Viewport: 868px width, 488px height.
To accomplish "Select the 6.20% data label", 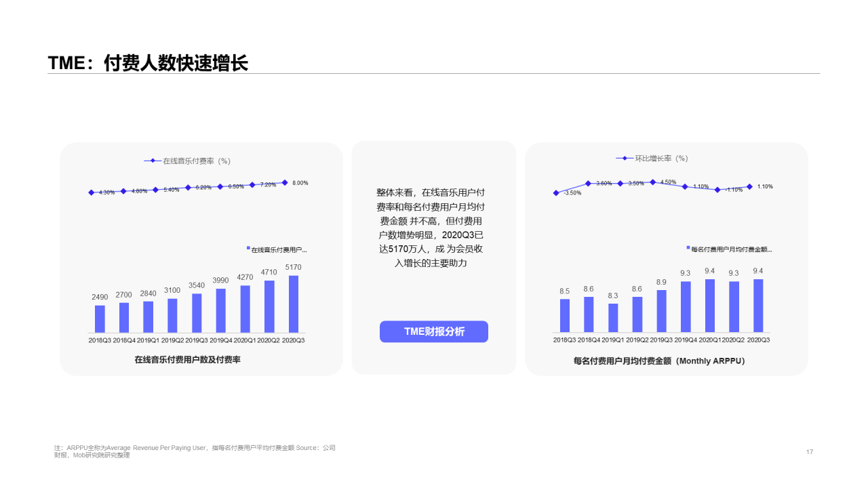I will pyautogui.click(x=204, y=187).
